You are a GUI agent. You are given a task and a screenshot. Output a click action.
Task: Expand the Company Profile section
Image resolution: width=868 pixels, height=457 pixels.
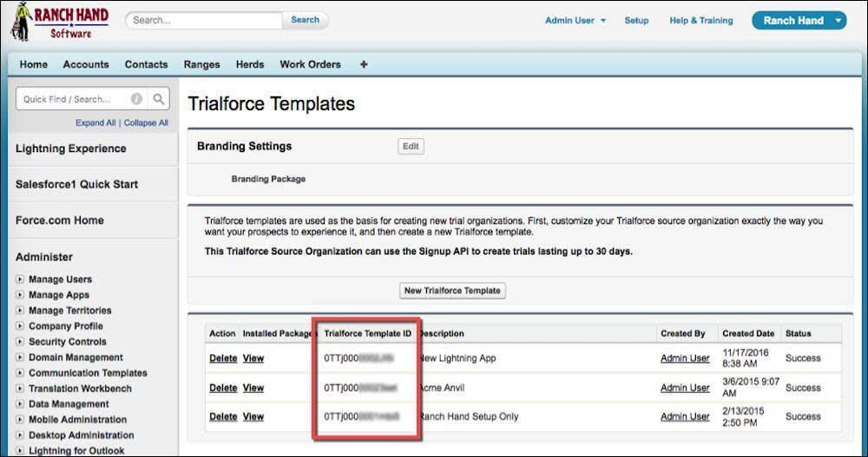tap(20, 326)
